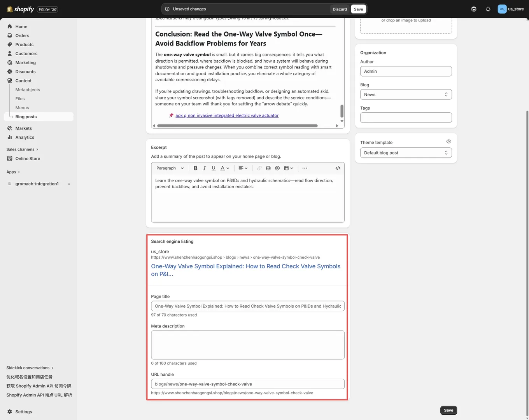Discard the unsaved changes
Screen dimensions: 529x420
(x=340, y=9)
